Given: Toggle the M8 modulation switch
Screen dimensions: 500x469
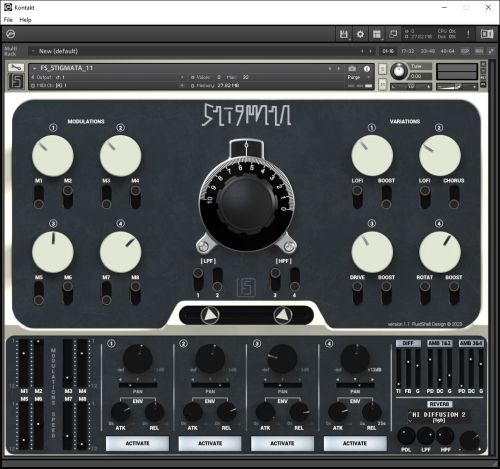Looking at the screenshot, I should pyautogui.click(x=135, y=293).
